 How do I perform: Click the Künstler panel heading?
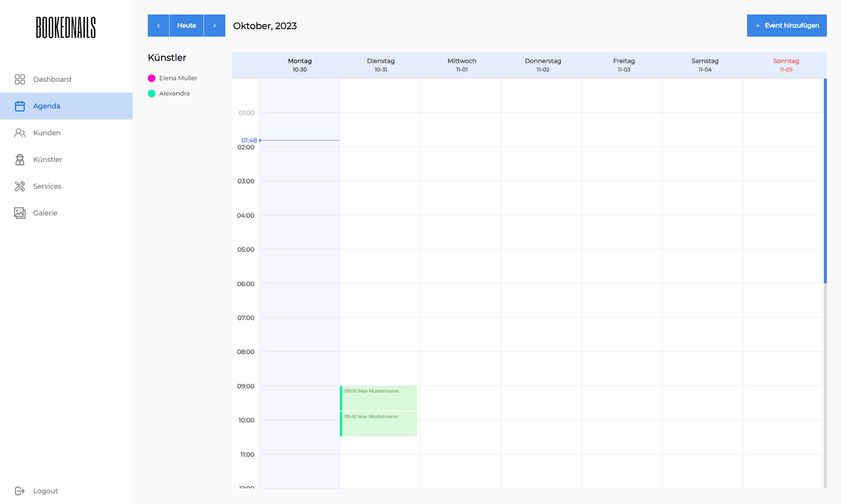point(167,58)
